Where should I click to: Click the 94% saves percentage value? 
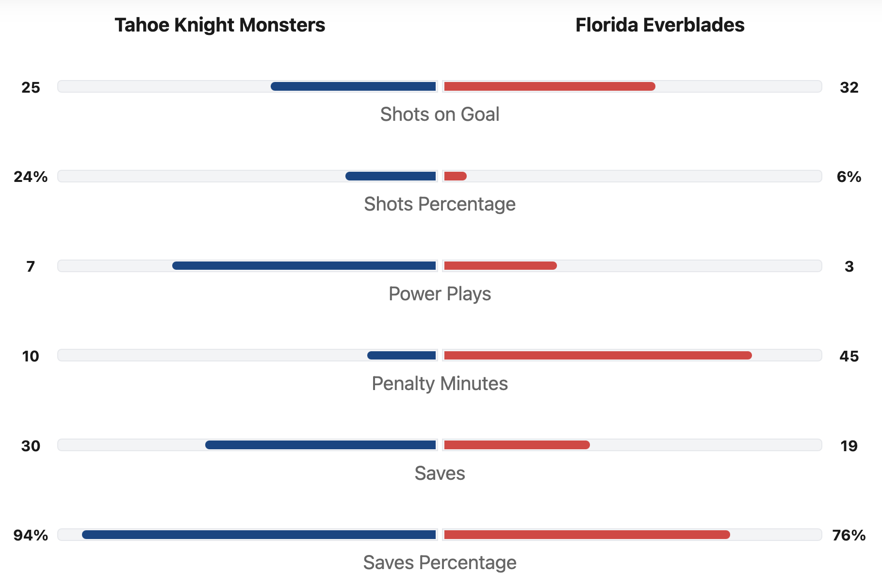coord(31,535)
